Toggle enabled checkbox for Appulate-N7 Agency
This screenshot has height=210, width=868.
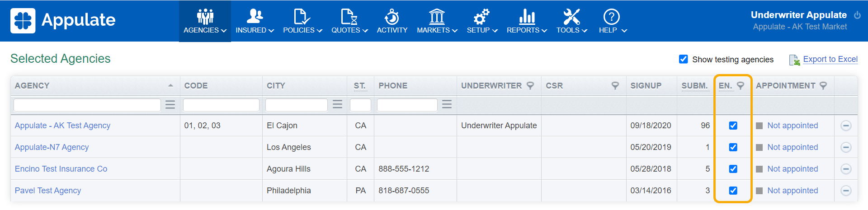pyautogui.click(x=733, y=147)
